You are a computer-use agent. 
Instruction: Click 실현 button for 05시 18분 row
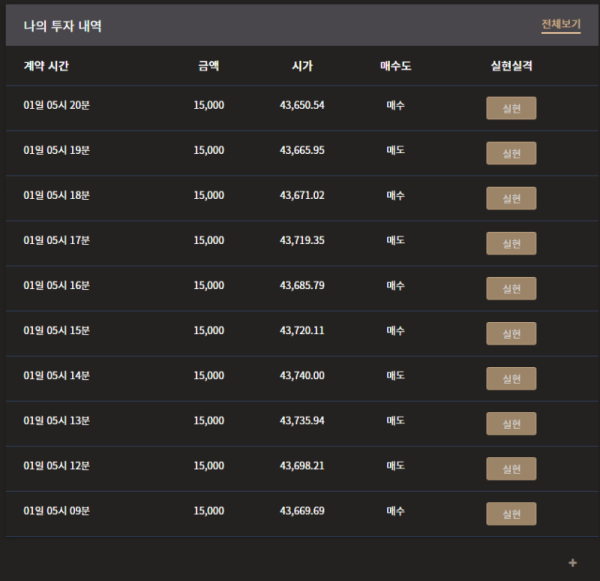(x=511, y=198)
